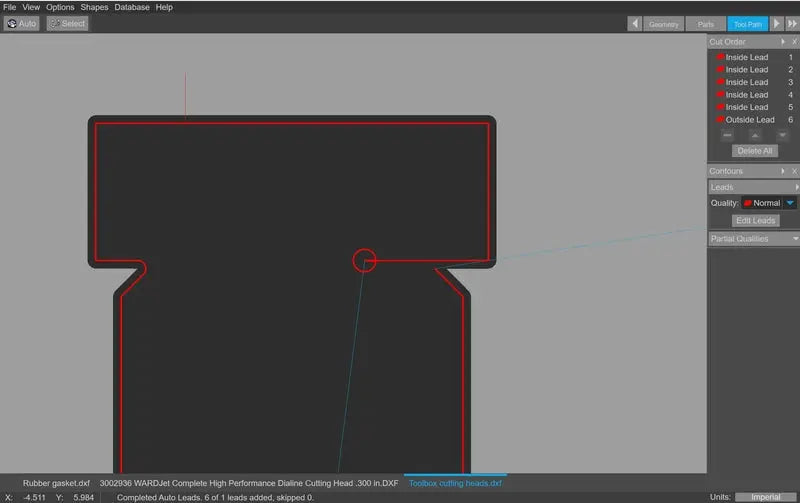Click the Edit Leads button
The height and width of the screenshot is (503, 800).
pyautogui.click(x=754, y=221)
